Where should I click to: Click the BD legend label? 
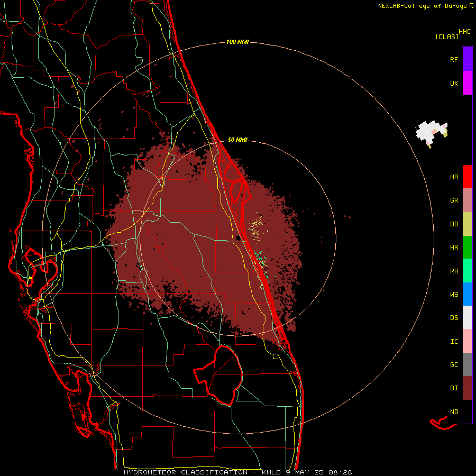(x=454, y=224)
